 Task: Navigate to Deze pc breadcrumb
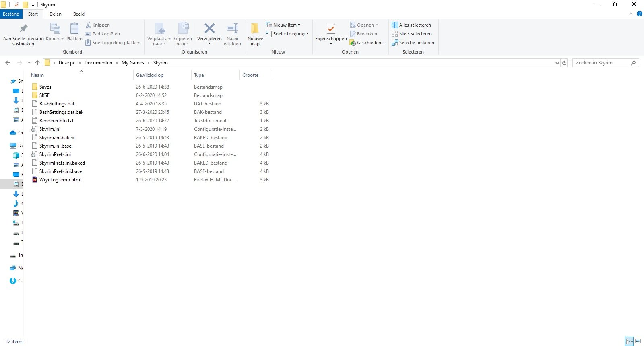pyautogui.click(x=67, y=63)
